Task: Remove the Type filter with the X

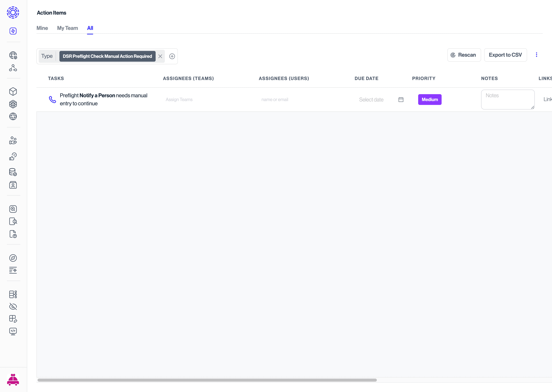Action: (160, 56)
